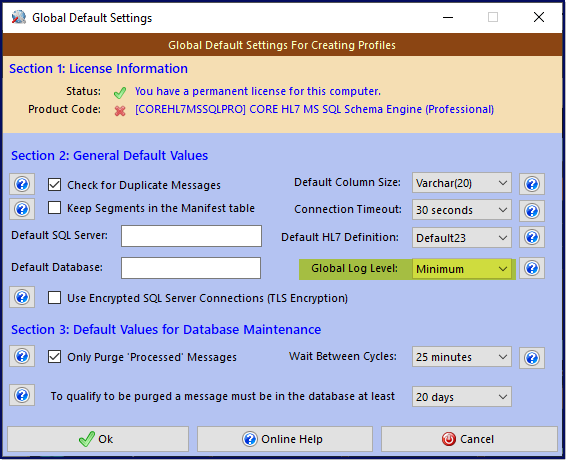Click 'Global Default Settings For Creating Profiles' banner text
Image resolution: width=568 pixels, height=462 pixels.
click(282, 45)
